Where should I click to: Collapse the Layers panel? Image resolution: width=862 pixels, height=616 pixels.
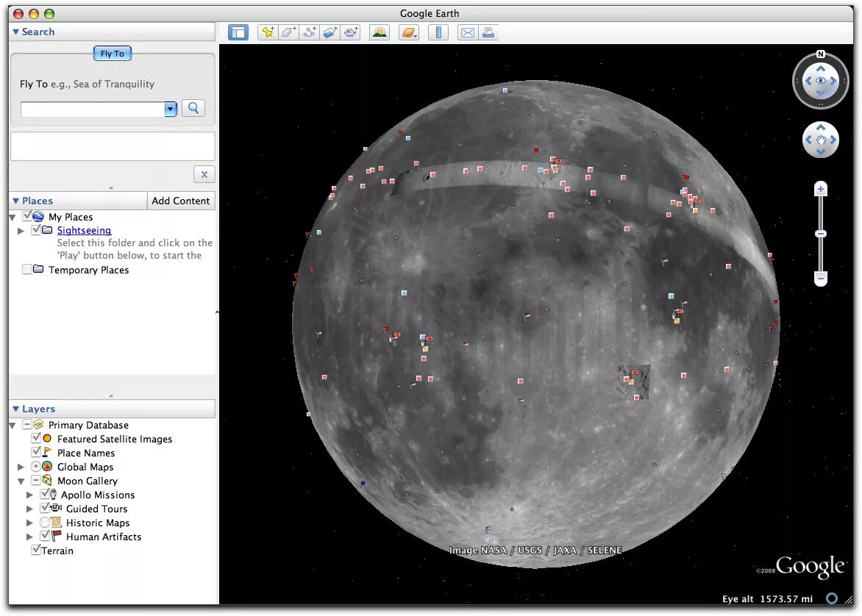[x=16, y=409]
